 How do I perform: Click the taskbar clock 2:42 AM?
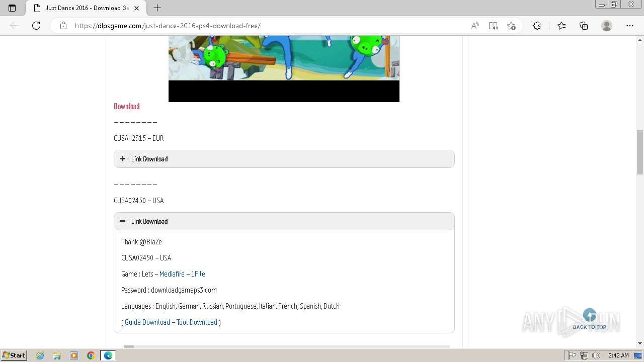pos(618,355)
